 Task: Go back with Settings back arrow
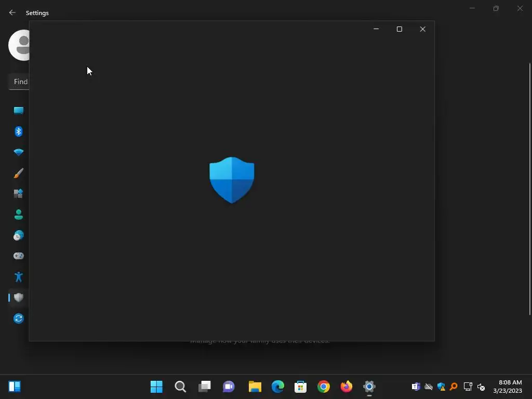tap(12, 12)
